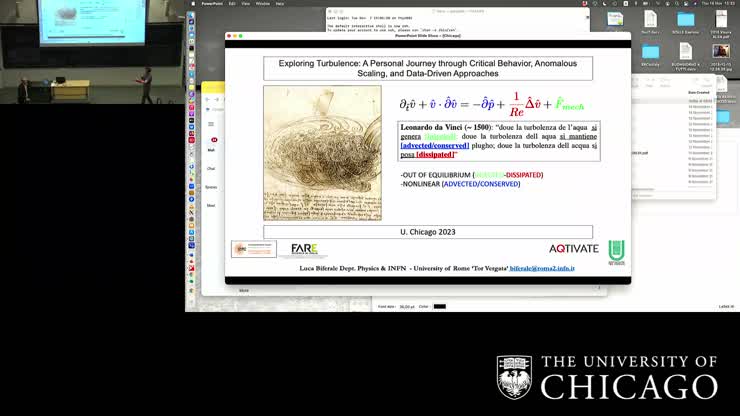Open the PowerPoint menu in menu bar
740x416 pixels.
pyautogui.click(x=212, y=3)
